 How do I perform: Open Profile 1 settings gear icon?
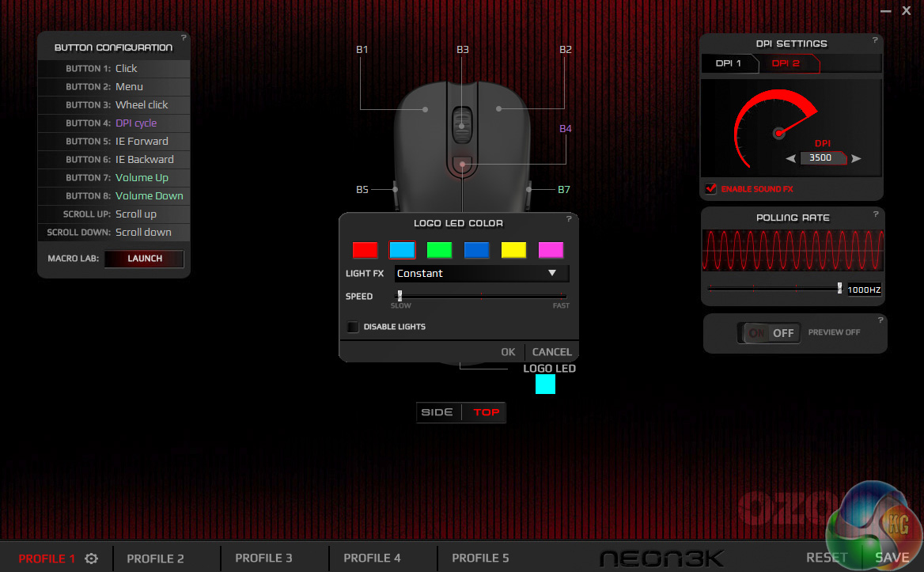click(x=91, y=558)
